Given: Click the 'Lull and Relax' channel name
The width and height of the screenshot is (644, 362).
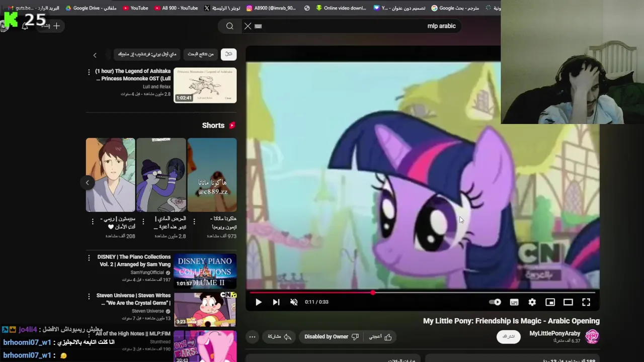Looking at the screenshot, I should point(156,87).
